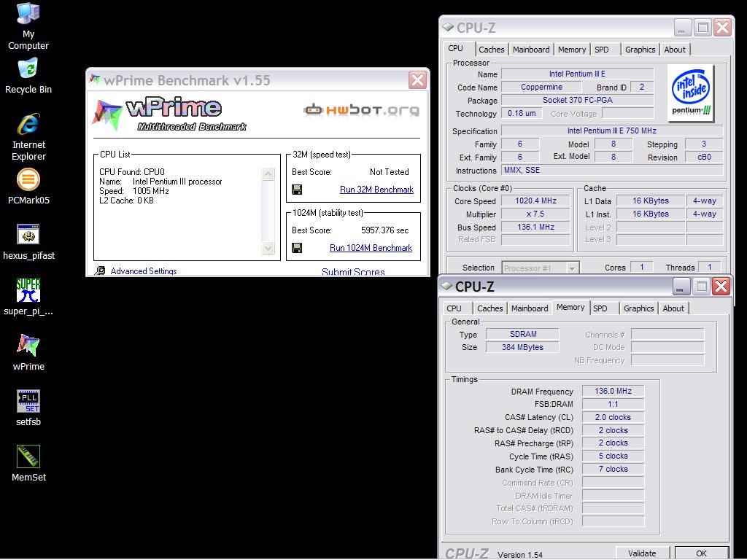Click save icon beside Run 1024M Benchmark
Viewport: 747px width, 560px height.
297,248
